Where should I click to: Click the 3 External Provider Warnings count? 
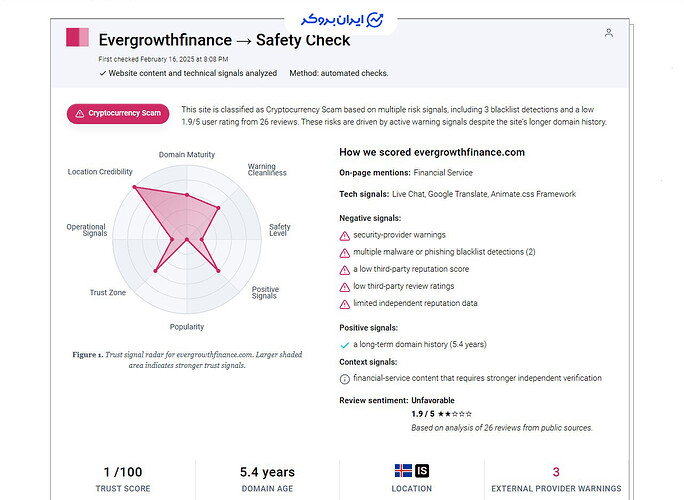coord(556,472)
